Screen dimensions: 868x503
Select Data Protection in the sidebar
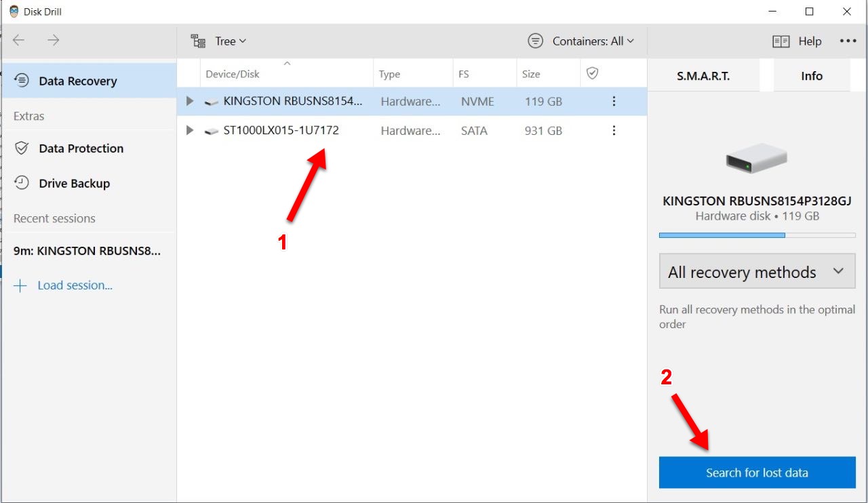pos(81,148)
